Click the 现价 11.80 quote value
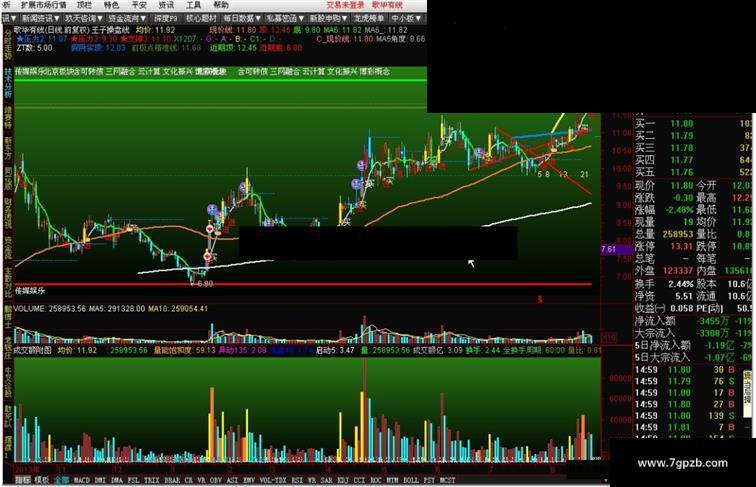This screenshot has width=756, height=487. pyautogui.click(x=682, y=186)
